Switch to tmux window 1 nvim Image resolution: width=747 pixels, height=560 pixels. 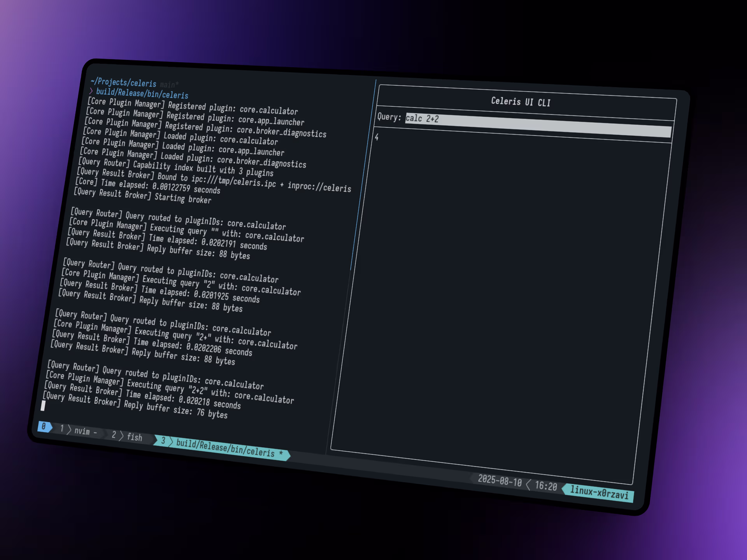pyautogui.click(x=81, y=431)
